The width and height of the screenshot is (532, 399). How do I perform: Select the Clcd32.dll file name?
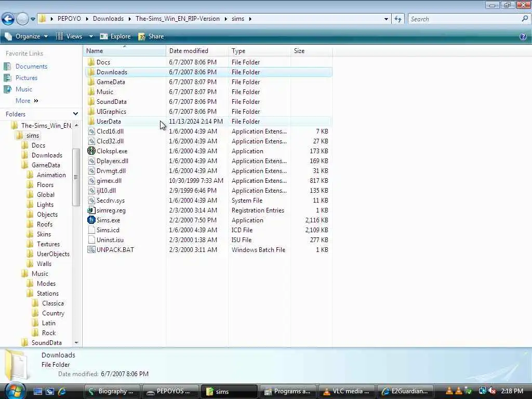click(110, 141)
